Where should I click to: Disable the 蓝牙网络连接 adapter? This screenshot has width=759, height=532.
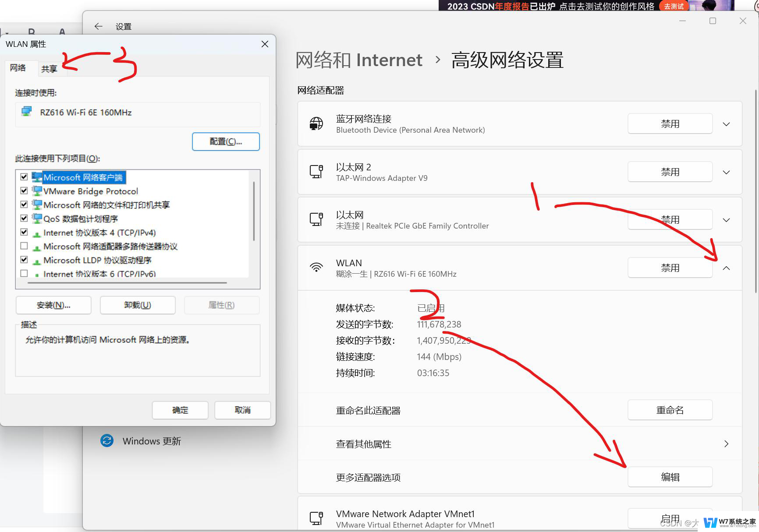tap(670, 124)
